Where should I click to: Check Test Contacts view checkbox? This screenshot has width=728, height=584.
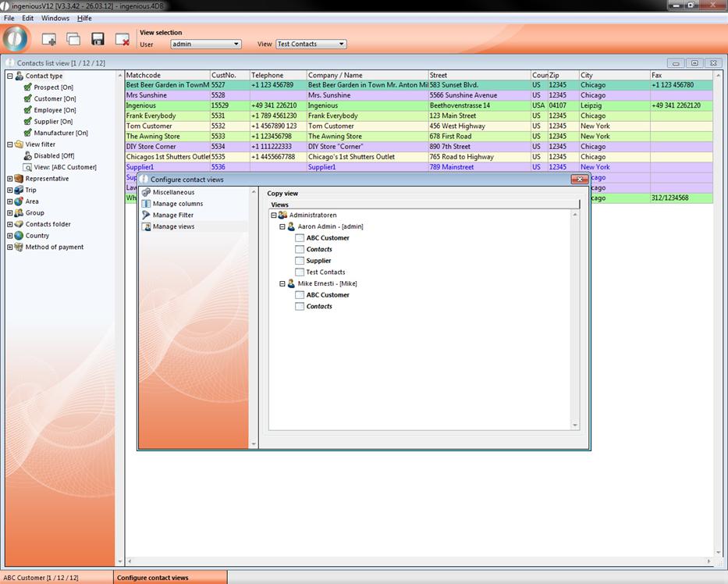tap(300, 272)
